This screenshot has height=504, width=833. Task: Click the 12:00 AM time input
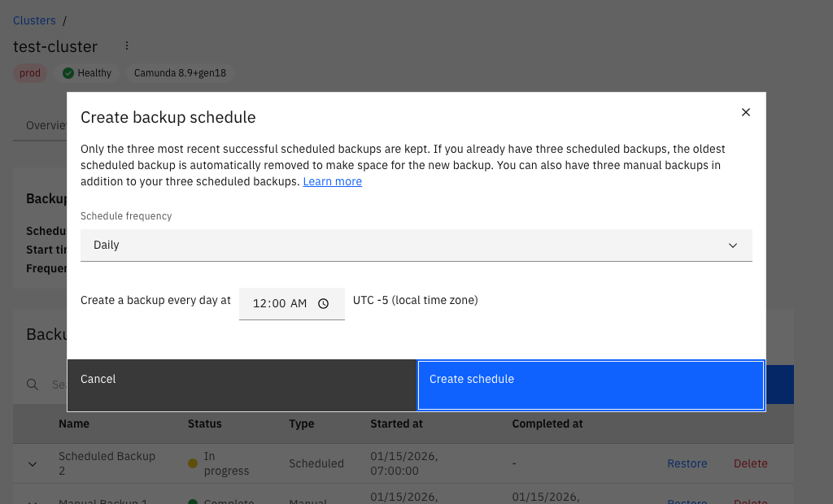292,304
